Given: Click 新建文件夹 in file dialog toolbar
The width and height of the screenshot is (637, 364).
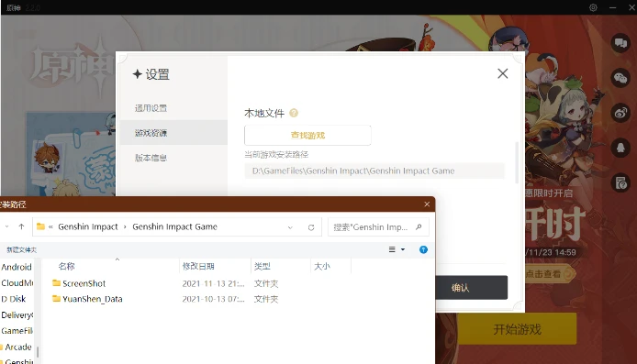Looking at the screenshot, I should 21,250.
